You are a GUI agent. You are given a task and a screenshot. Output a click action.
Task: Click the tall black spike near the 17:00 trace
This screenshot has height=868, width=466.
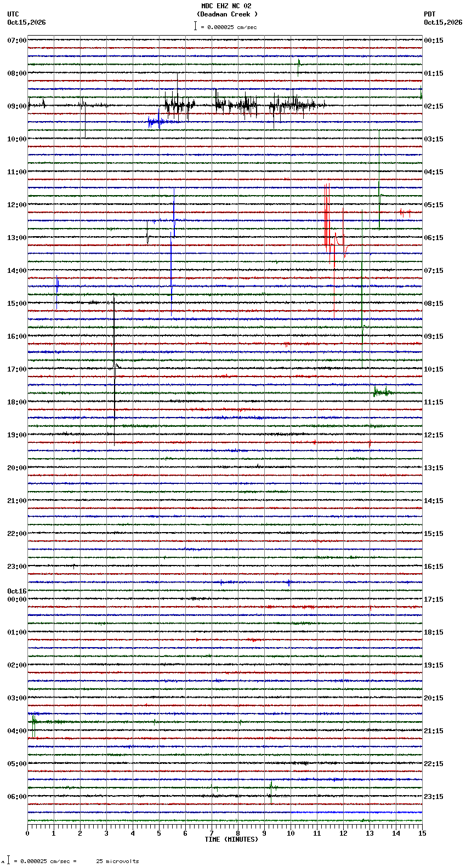tap(114, 368)
